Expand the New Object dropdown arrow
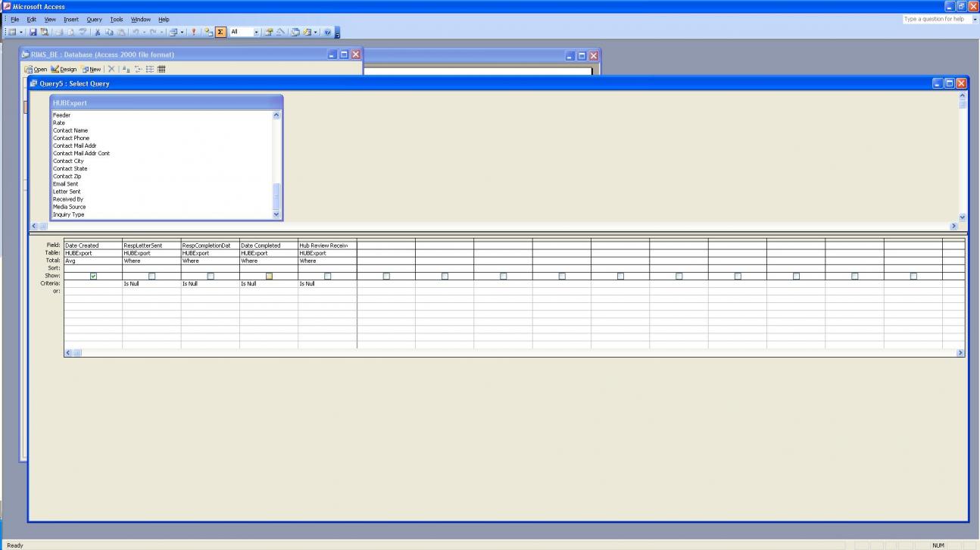 point(315,33)
